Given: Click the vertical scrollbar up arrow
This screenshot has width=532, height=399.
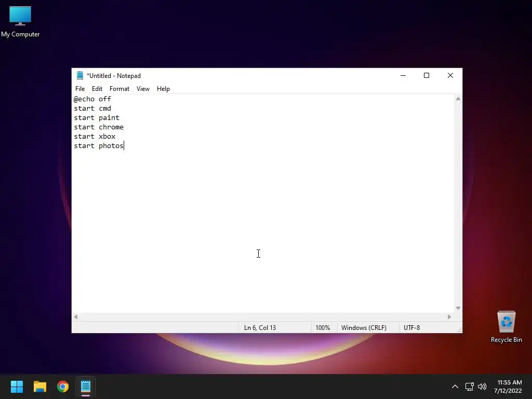Looking at the screenshot, I should pyautogui.click(x=458, y=99).
